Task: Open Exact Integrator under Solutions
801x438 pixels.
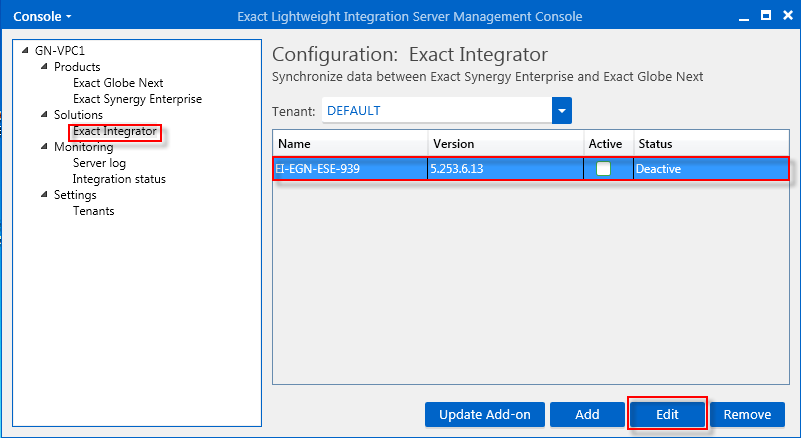Action: (x=115, y=131)
